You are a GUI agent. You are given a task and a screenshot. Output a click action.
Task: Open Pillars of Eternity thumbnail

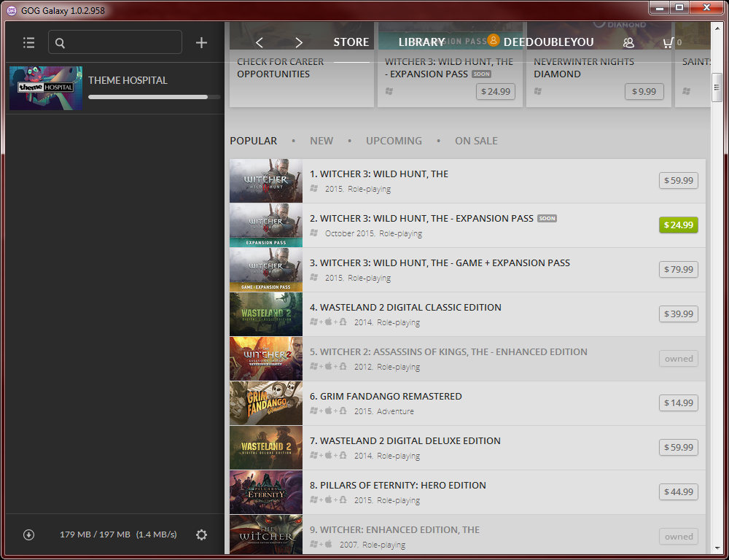(265, 492)
